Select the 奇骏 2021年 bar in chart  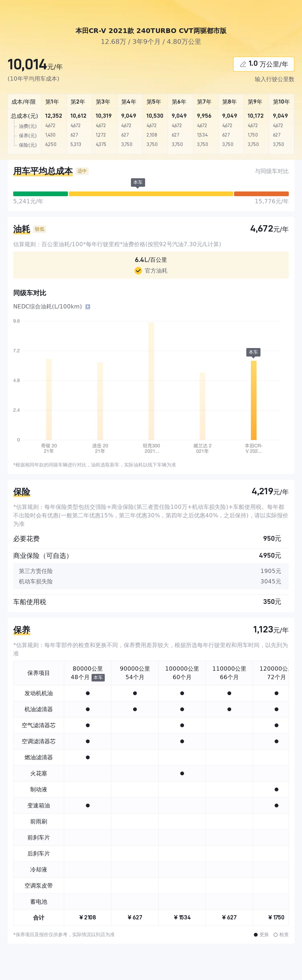click(49, 399)
